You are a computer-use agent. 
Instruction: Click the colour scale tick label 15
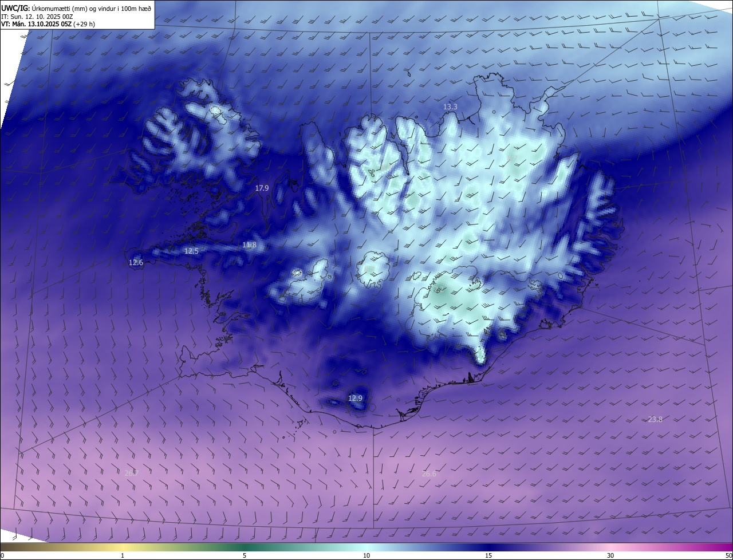pos(488,556)
